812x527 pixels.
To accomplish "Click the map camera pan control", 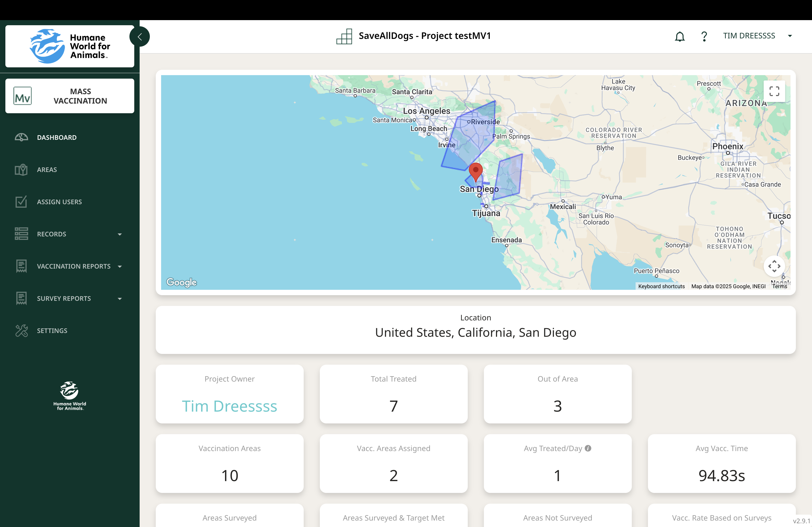I will click(774, 266).
